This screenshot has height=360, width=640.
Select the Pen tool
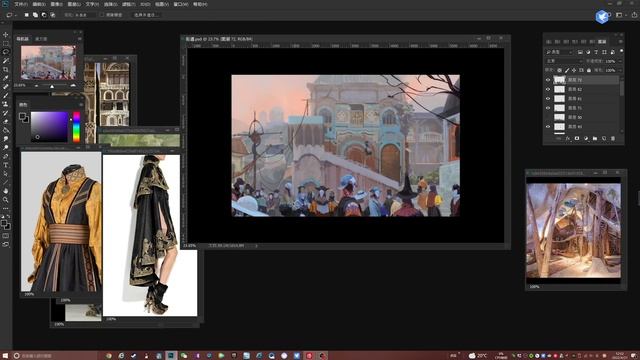(x=6, y=156)
